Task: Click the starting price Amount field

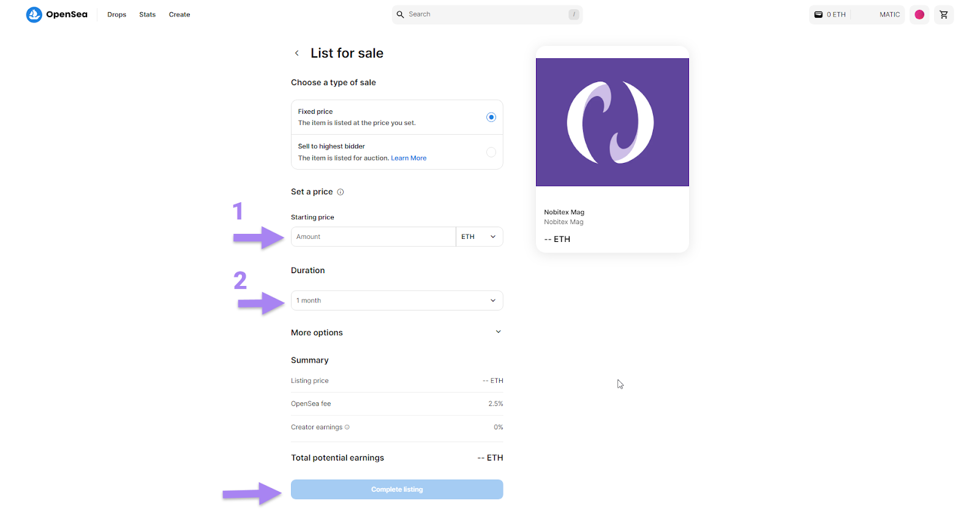Action: click(372, 237)
